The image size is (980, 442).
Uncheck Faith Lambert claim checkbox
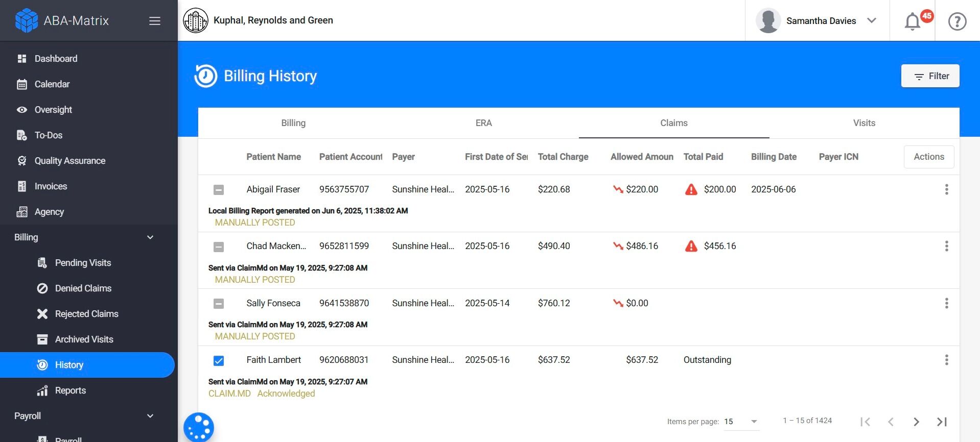click(219, 361)
